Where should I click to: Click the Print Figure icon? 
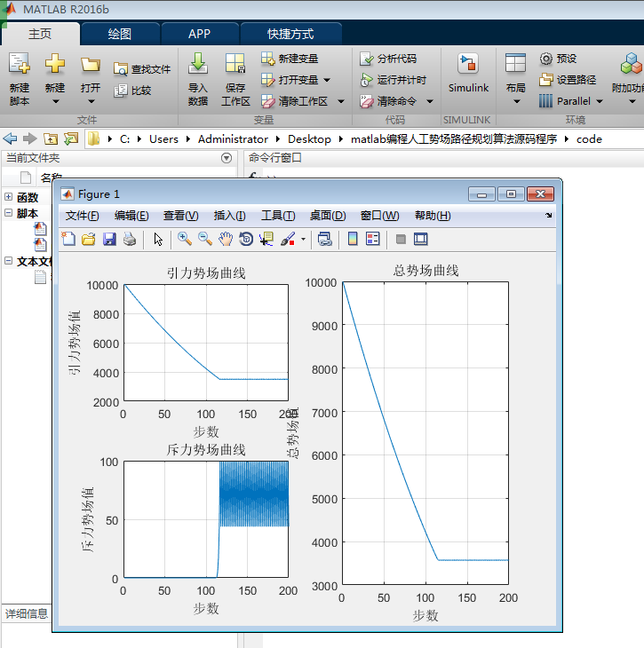tap(130, 239)
